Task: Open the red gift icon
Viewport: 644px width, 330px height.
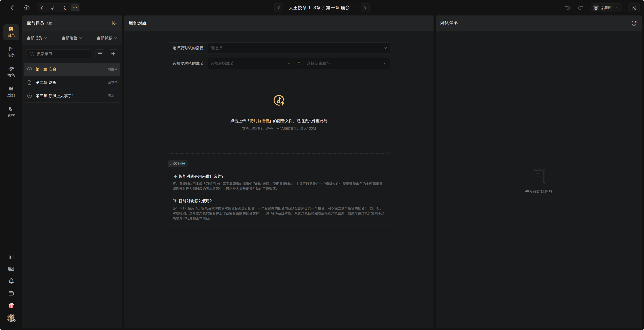Action: coord(11,305)
